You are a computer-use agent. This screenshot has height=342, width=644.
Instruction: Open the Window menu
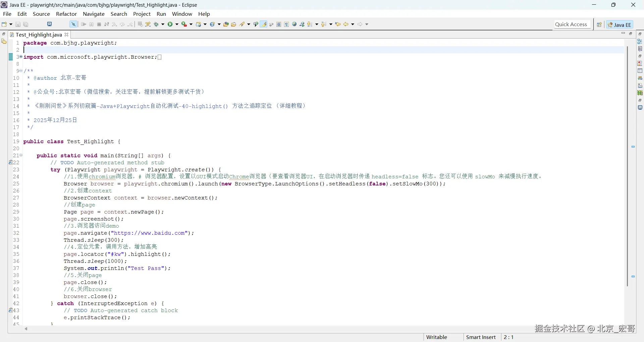pyautogui.click(x=182, y=14)
